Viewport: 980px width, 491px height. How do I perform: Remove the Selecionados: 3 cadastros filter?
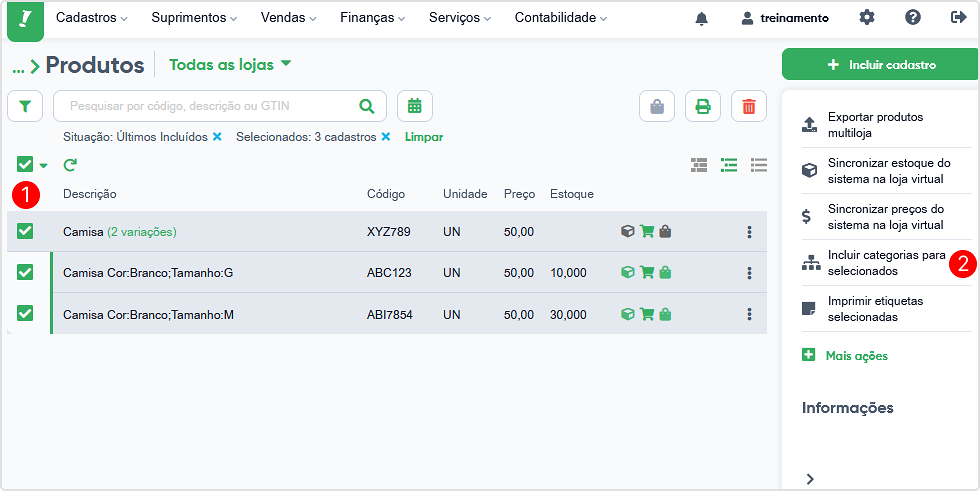[385, 136]
